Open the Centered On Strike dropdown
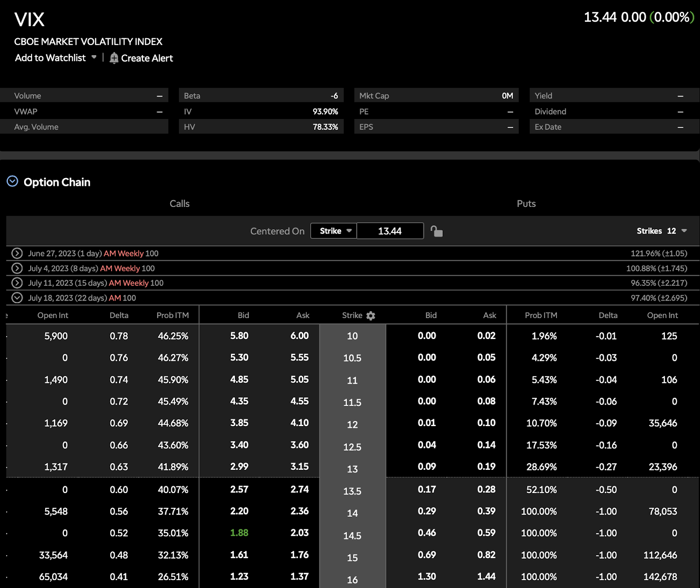700x588 pixels. click(x=334, y=231)
